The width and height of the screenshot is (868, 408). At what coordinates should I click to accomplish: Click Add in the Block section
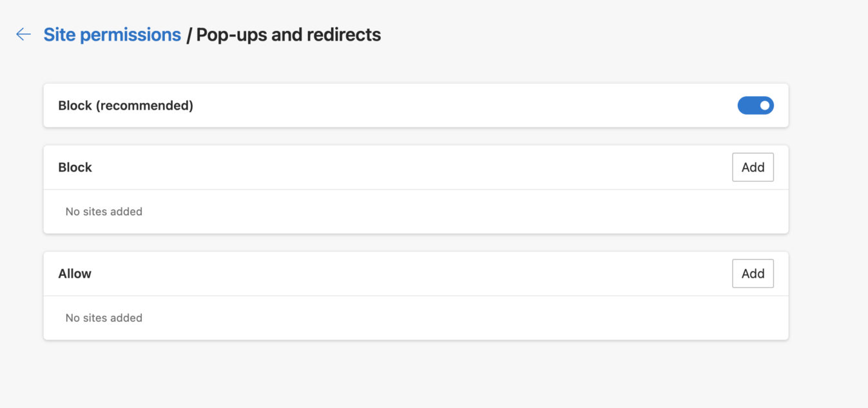click(x=753, y=168)
